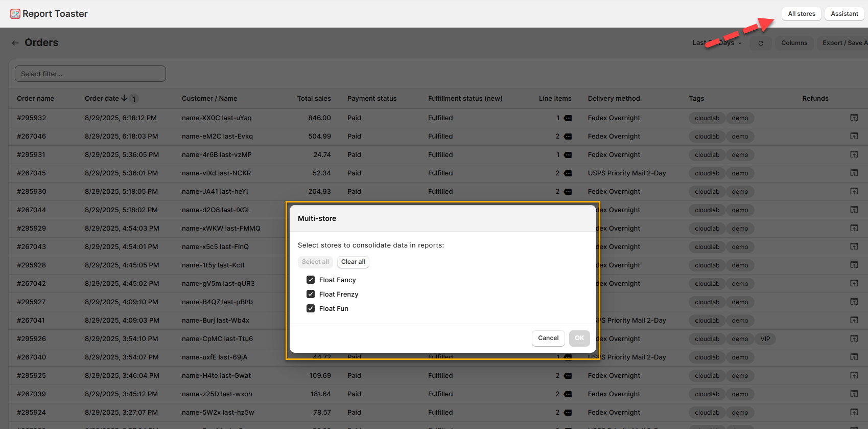
Task: Click line items icon for order #295932
Action: pos(568,118)
